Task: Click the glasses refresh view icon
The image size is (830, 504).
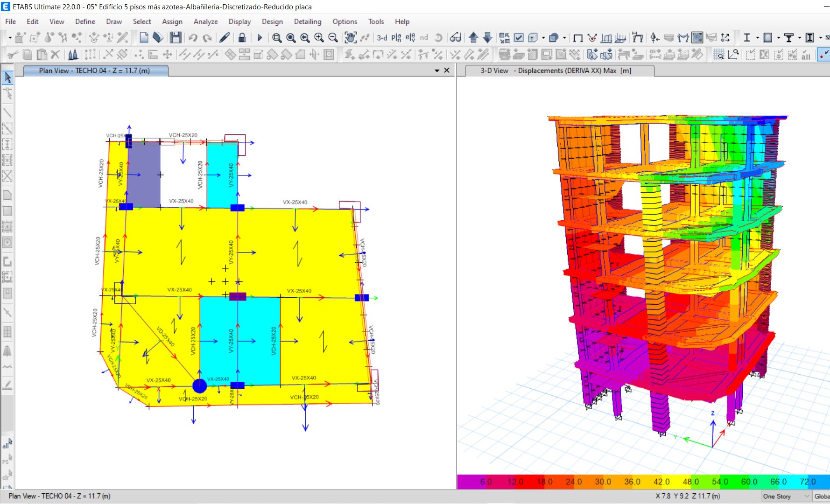Action: (x=456, y=37)
